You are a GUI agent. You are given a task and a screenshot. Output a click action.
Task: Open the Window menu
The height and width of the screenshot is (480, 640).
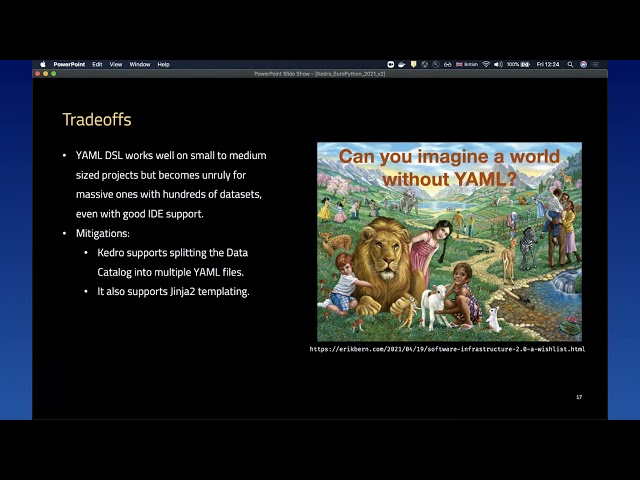(140, 64)
